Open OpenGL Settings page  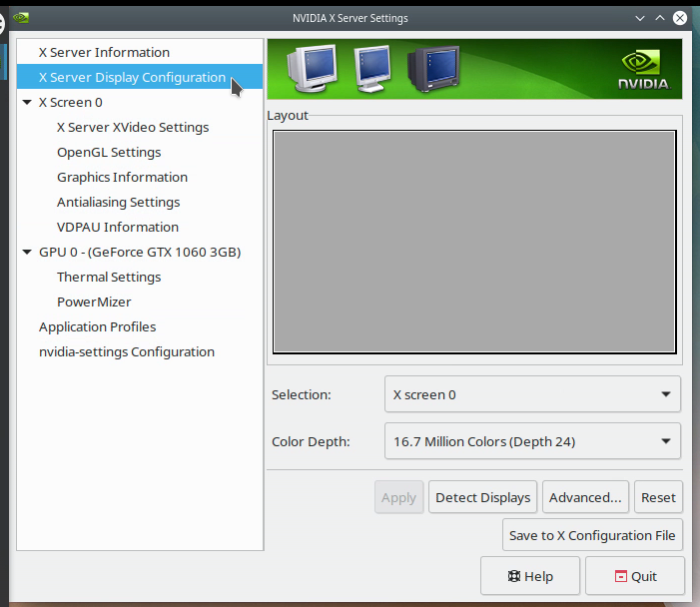pyautogui.click(x=140, y=152)
